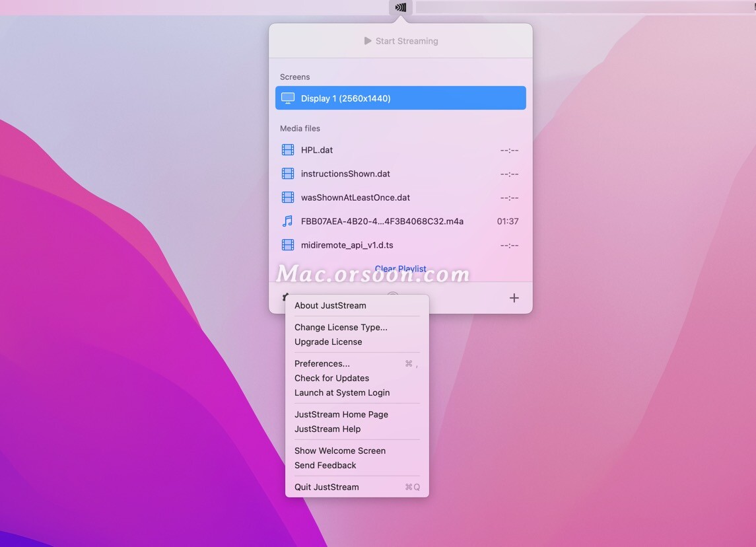Click the Clear Playlist link
The image size is (756, 547).
pos(401,269)
